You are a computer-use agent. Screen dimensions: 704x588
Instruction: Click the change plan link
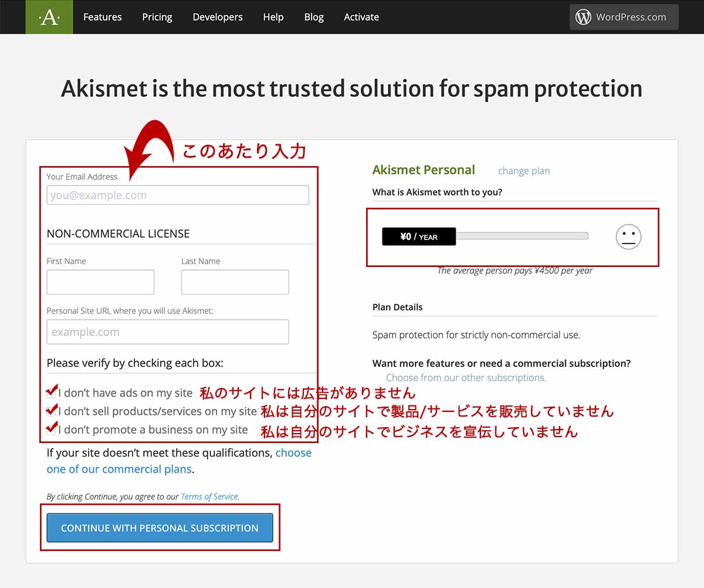[524, 171]
